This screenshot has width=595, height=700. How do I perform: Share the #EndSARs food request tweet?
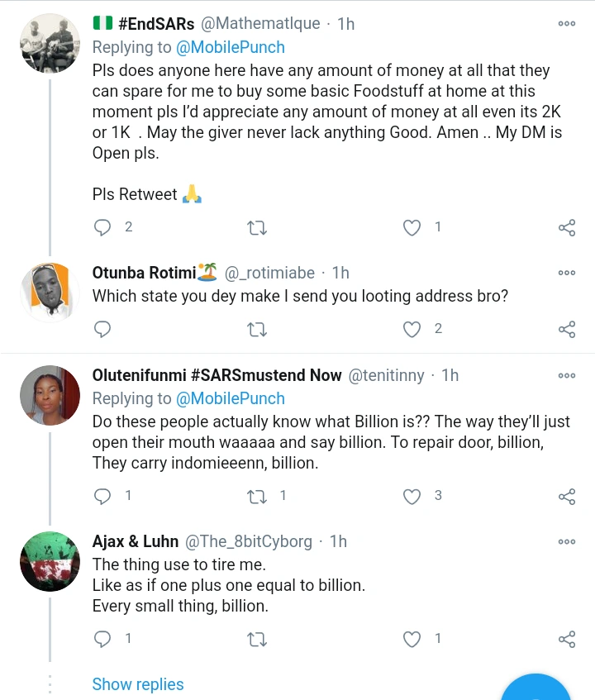point(567,228)
